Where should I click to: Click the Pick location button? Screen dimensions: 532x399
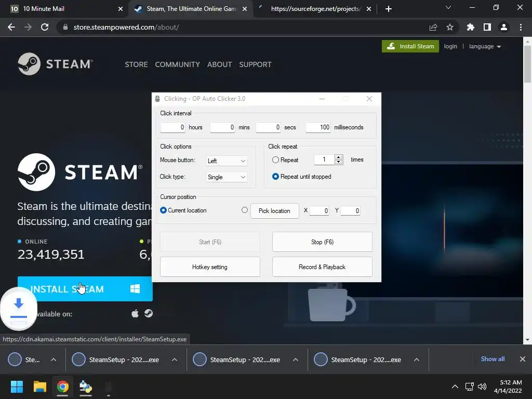[x=274, y=211]
